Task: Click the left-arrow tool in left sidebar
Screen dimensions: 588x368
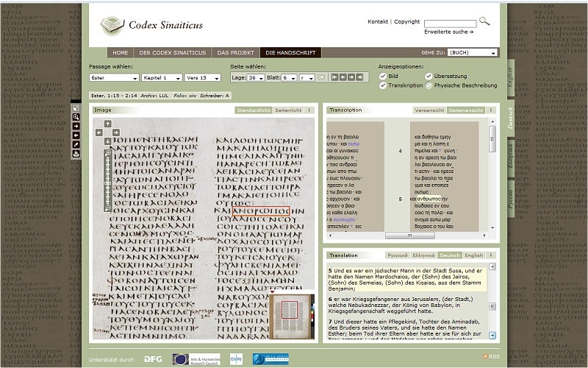Action: tap(76, 135)
